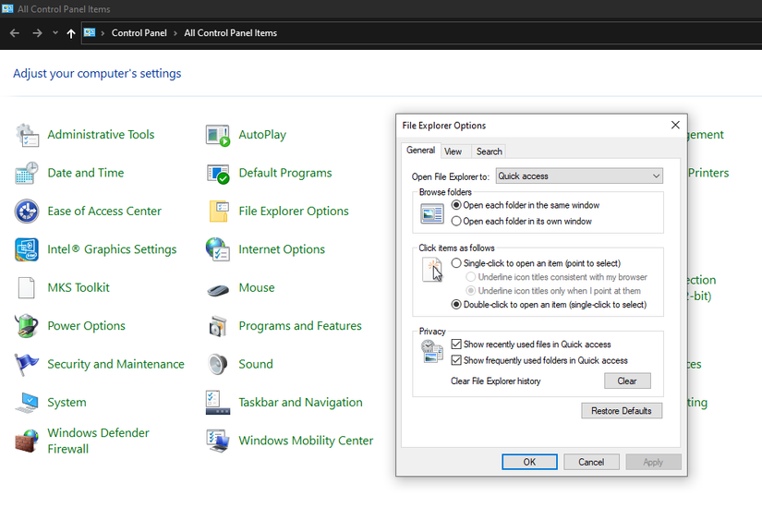Image resolution: width=762 pixels, height=532 pixels.
Task: Open the Ease of Access Center icon
Action: (27, 212)
